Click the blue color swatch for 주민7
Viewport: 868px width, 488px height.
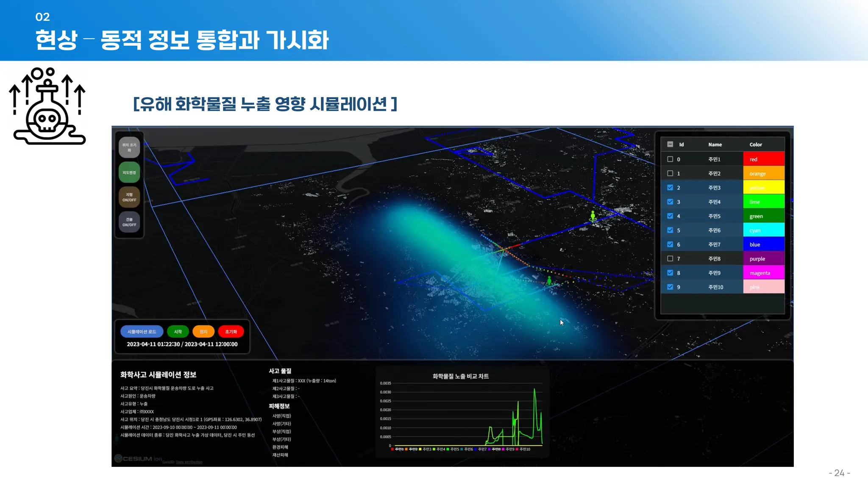pyautogui.click(x=764, y=244)
